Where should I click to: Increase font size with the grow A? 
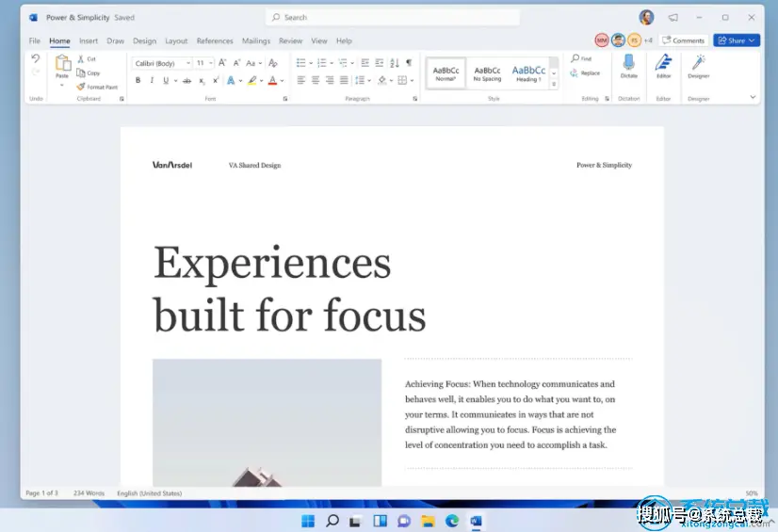pyautogui.click(x=222, y=63)
